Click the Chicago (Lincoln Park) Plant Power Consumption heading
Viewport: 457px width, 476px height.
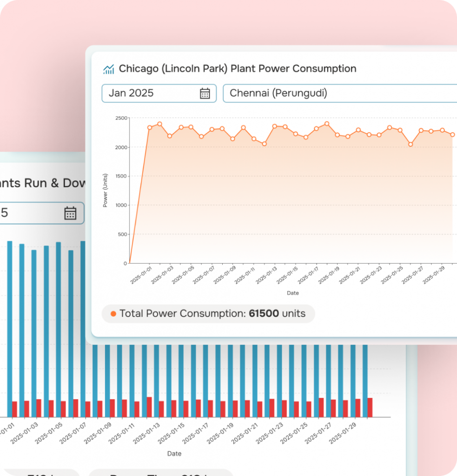[x=238, y=69]
